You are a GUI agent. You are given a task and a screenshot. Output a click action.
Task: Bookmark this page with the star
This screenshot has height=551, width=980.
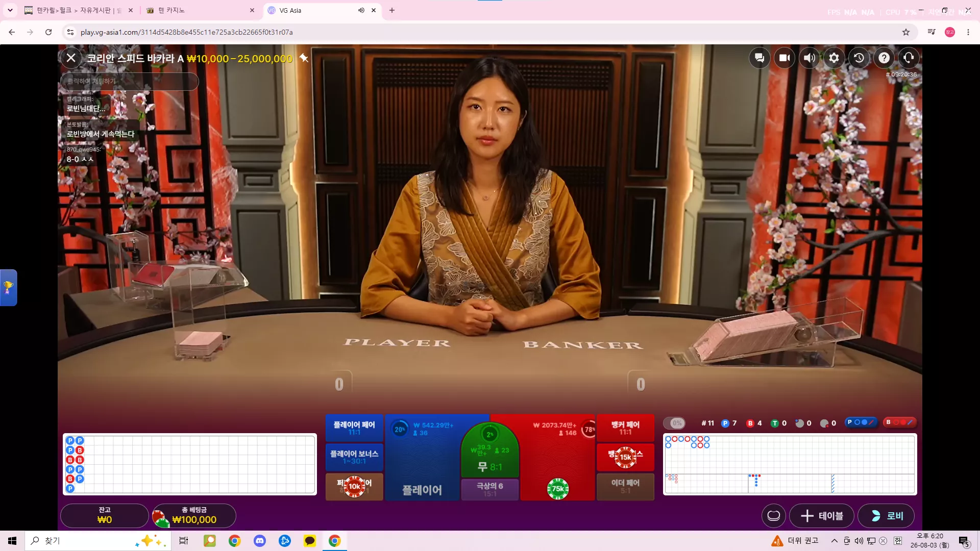906,32
